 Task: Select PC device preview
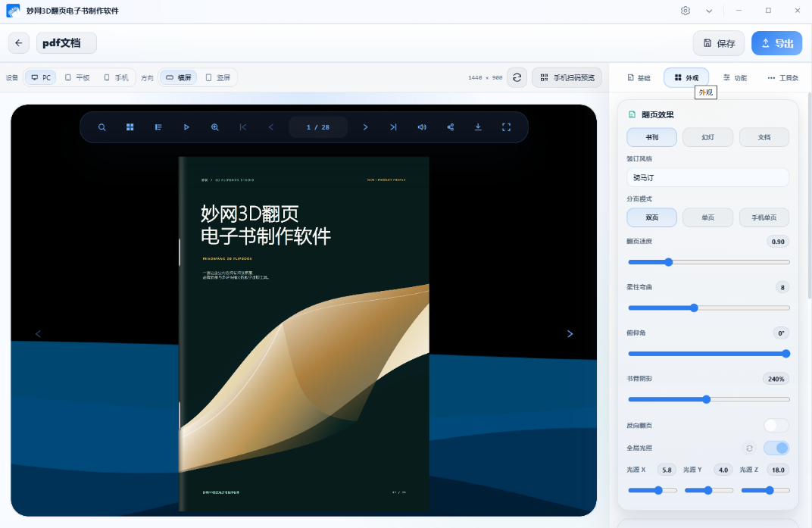tap(40, 78)
